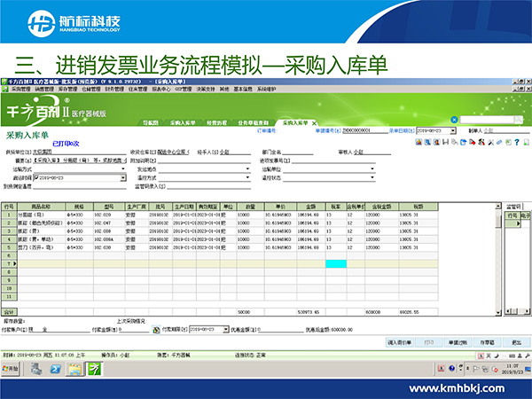Open the 系统维护 menu
Viewport: 532px width, 399px height.
click(266, 89)
